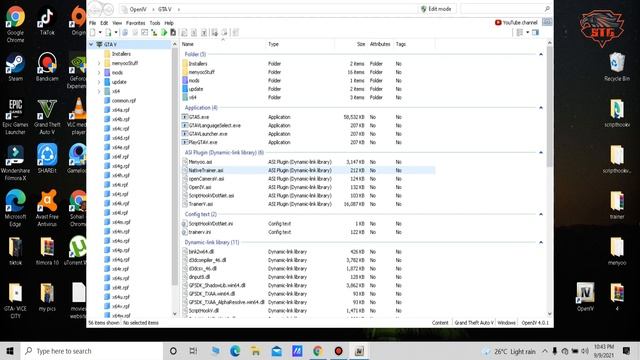Open the View menu
This screenshot has height=360, width=640.
coord(117,23)
